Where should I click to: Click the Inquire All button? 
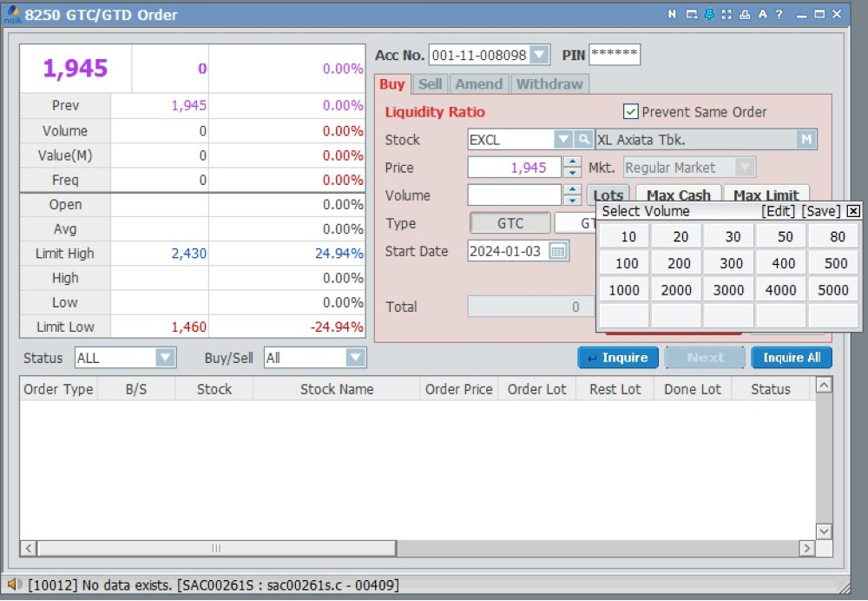pyautogui.click(x=792, y=358)
